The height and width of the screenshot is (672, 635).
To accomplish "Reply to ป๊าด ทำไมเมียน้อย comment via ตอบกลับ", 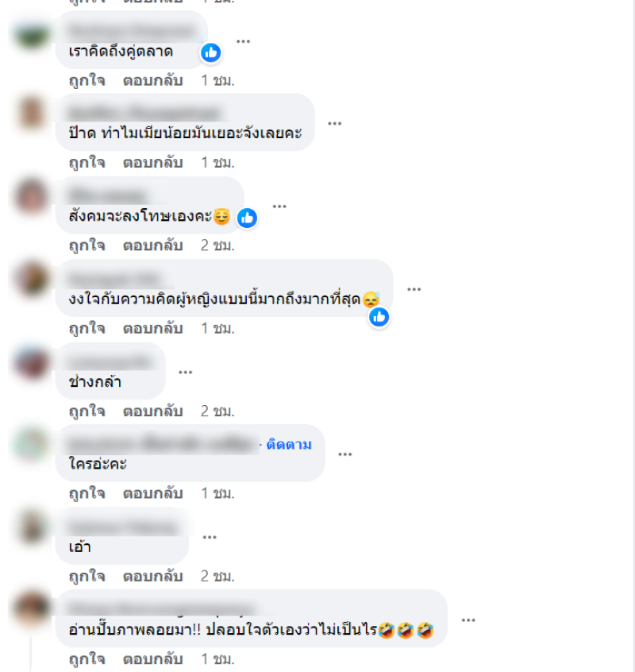I will [x=153, y=163].
